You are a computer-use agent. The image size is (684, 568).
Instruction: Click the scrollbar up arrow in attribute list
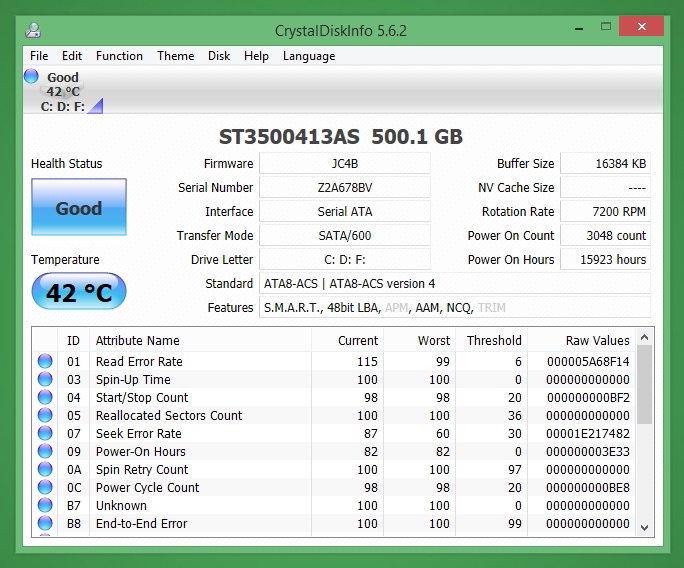pyautogui.click(x=644, y=337)
